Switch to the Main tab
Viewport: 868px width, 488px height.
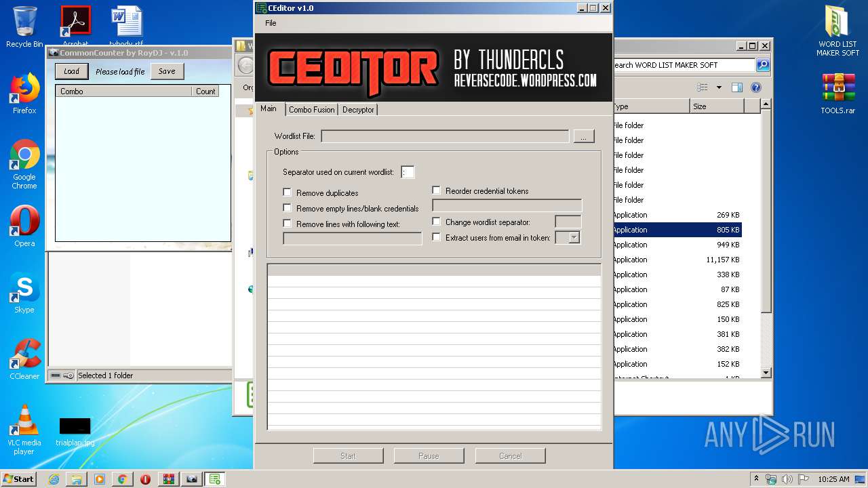[269, 108]
